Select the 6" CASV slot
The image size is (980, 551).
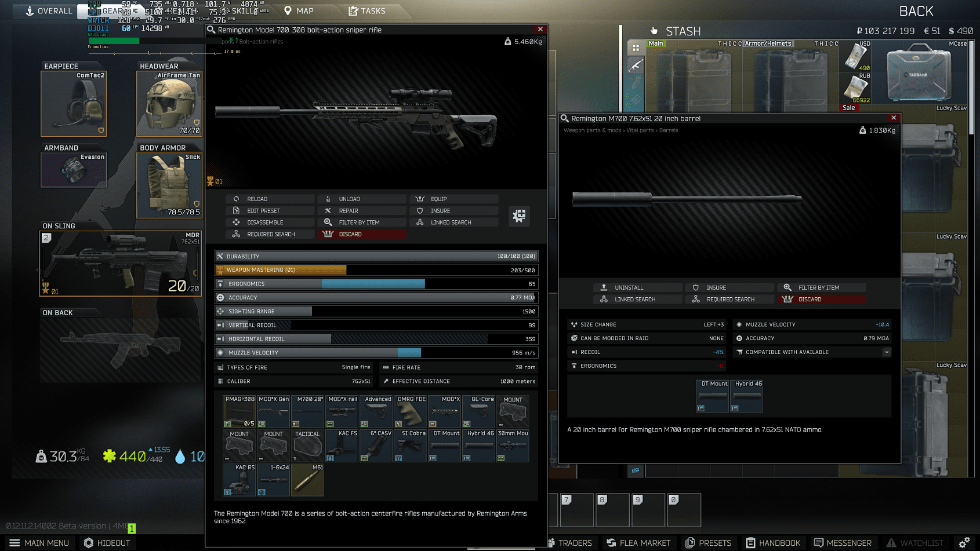coord(376,446)
